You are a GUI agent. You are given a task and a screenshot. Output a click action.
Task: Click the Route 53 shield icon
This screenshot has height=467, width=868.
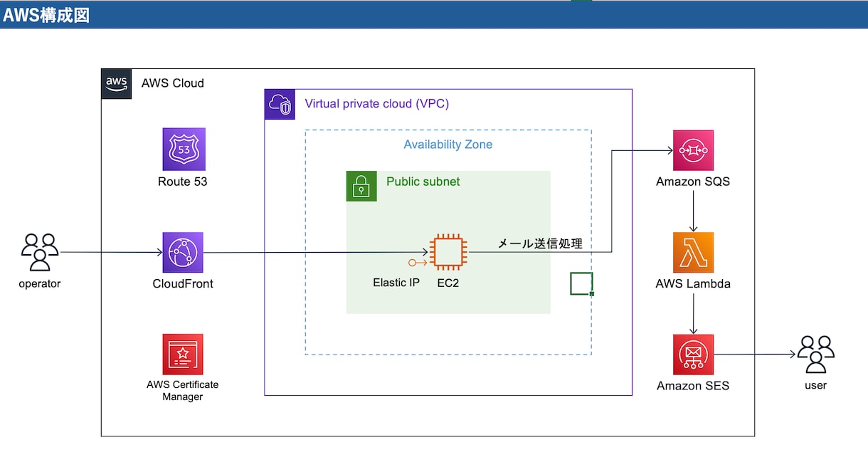coord(184,149)
